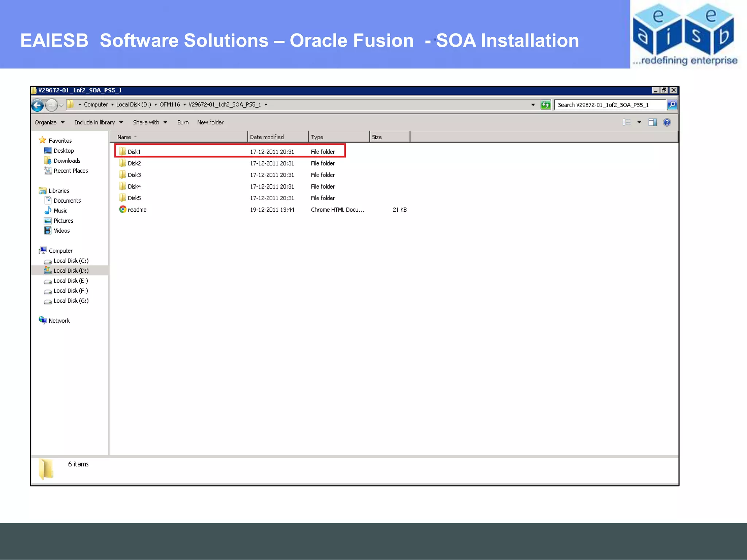747x560 pixels.
Task: Open the Pictures library
Action: coord(63,221)
